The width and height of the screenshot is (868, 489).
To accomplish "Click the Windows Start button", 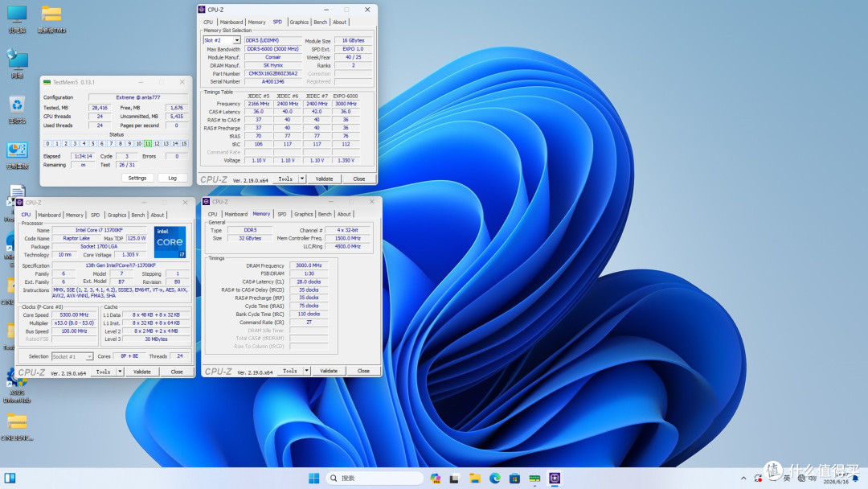I will [x=314, y=478].
